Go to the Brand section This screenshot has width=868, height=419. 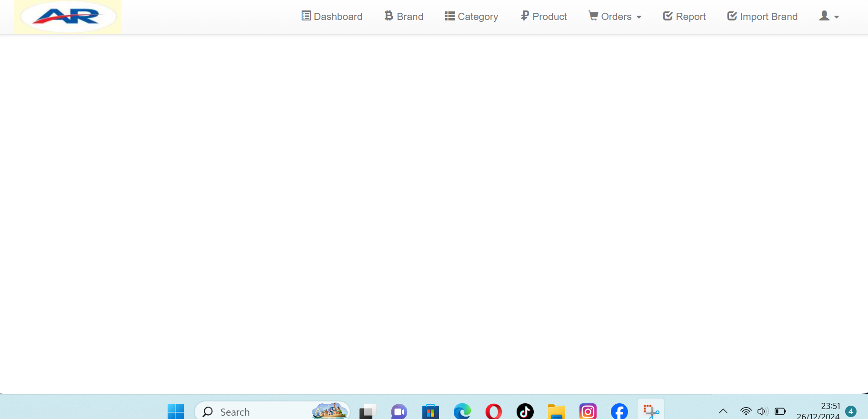coord(404,17)
